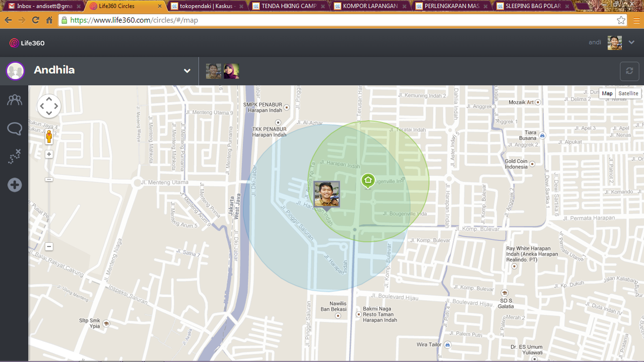Zoom in with the plus button
The width and height of the screenshot is (644, 362).
point(49,154)
